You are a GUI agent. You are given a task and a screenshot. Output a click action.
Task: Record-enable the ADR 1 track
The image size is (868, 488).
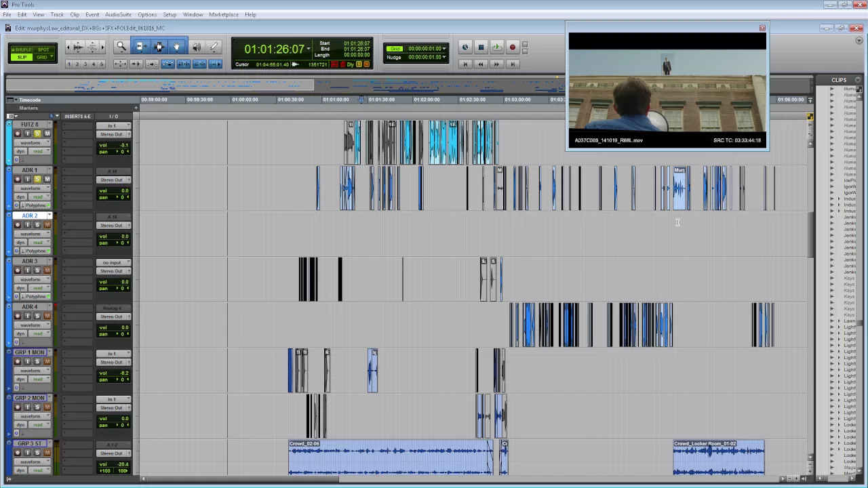(18, 179)
